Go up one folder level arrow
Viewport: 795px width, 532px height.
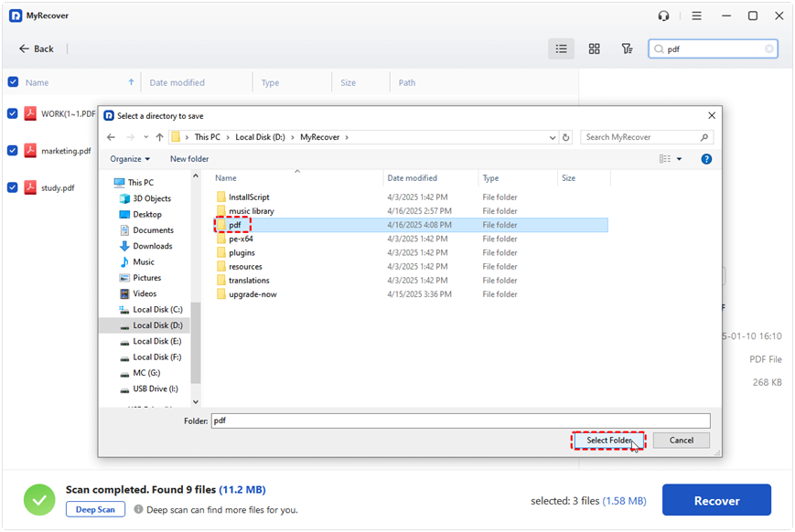160,137
